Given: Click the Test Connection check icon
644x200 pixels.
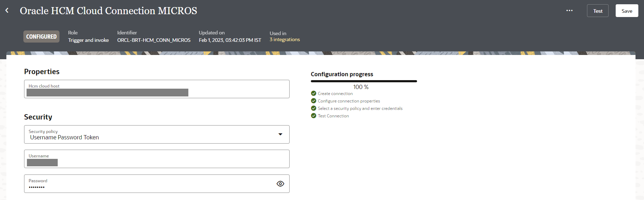Looking at the screenshot, I should point(313,116).
